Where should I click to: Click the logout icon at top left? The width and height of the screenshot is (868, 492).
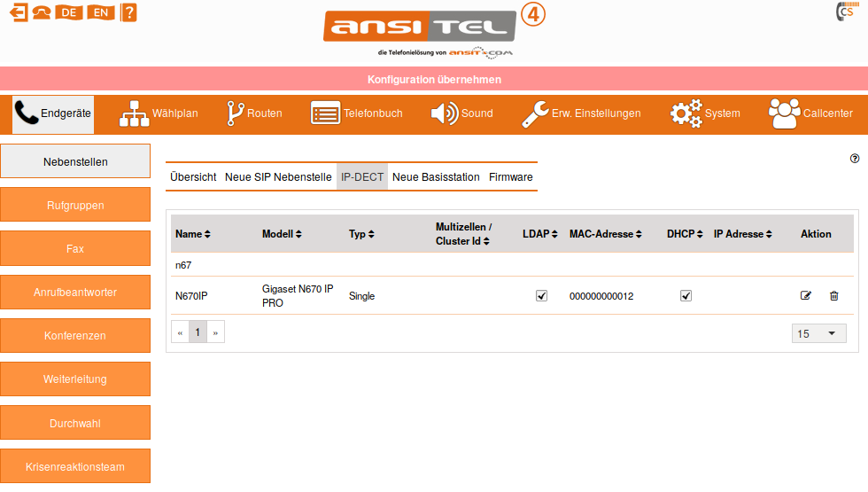[x=19, y=12]
